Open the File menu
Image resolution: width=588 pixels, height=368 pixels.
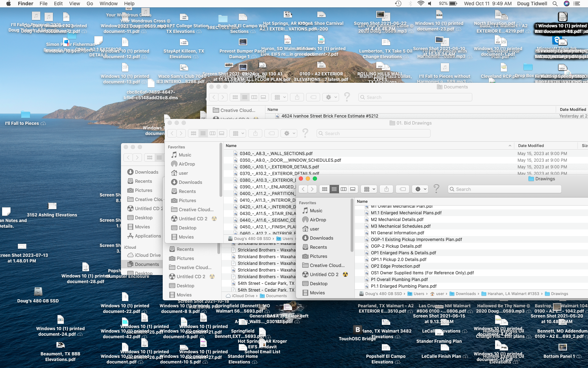pos(43,4)
